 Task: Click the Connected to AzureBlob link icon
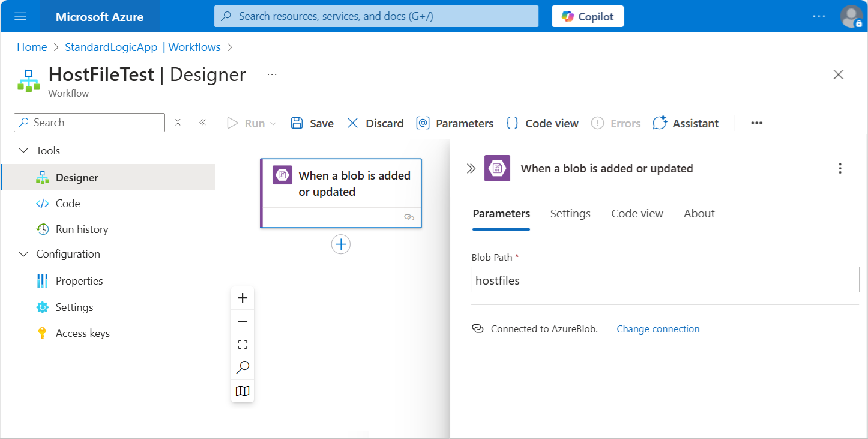click(478, 328)
